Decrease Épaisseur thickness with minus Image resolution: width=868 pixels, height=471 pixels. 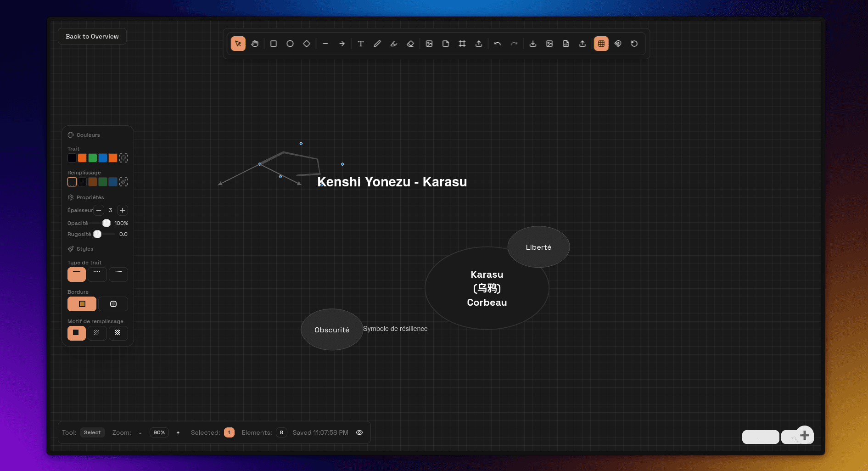click(99, 210)
